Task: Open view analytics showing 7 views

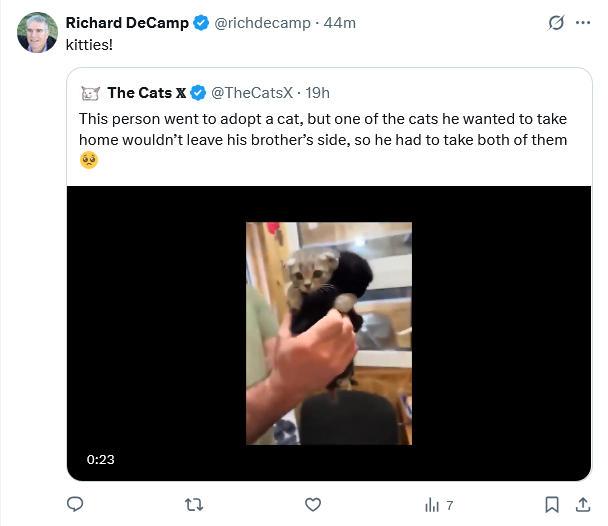Action: tap(439, 505)
